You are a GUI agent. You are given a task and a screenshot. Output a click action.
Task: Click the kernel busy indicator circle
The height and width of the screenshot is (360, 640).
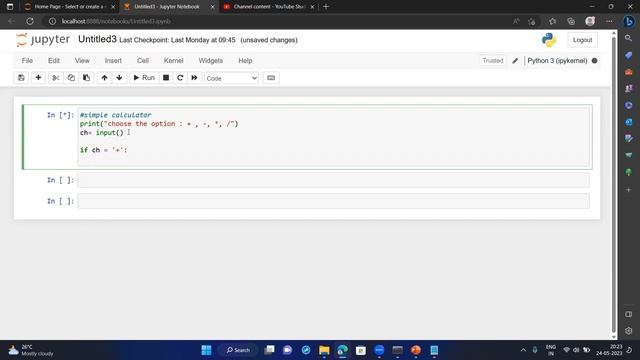pos(594,60)
